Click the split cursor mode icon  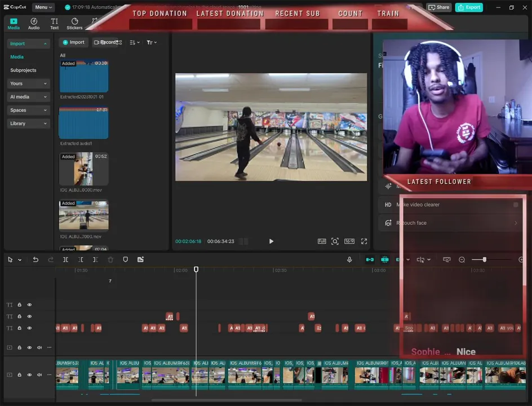[420, 260]
